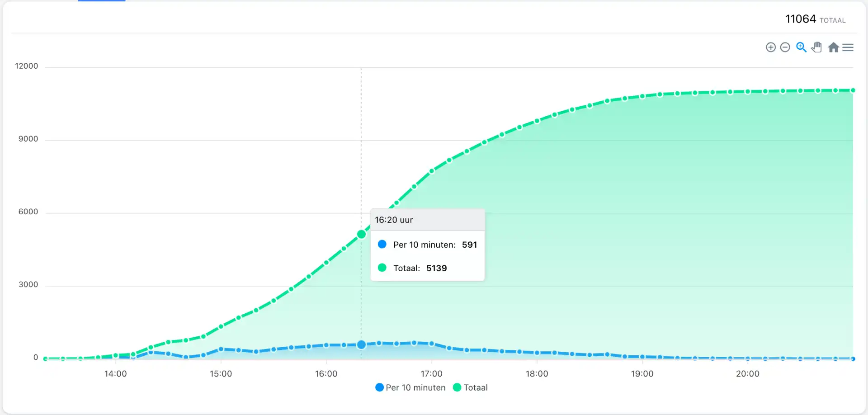The width and height of the screenshot is (868, 415).
Task: Select the Totaal data point at 17:00
Action: (x=432, y=171)
